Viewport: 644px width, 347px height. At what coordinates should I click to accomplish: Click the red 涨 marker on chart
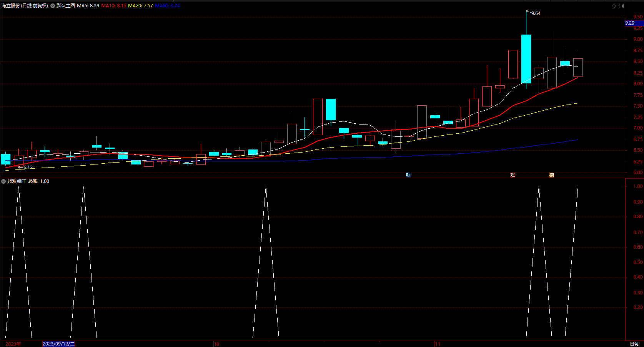[513, 175]
